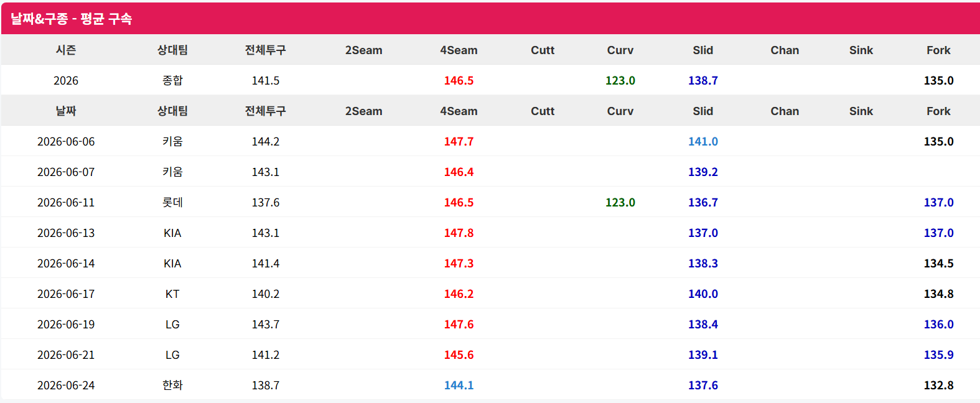Click the 144.2 value
The height and width of the screenshot is (403, 980).
pos(266,142)
